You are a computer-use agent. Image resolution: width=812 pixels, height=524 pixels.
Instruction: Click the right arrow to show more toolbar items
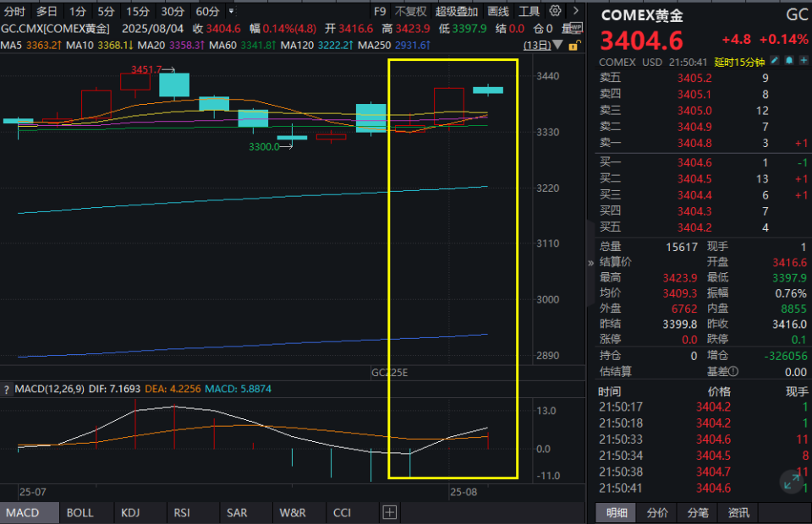click(x=576, y=10)
